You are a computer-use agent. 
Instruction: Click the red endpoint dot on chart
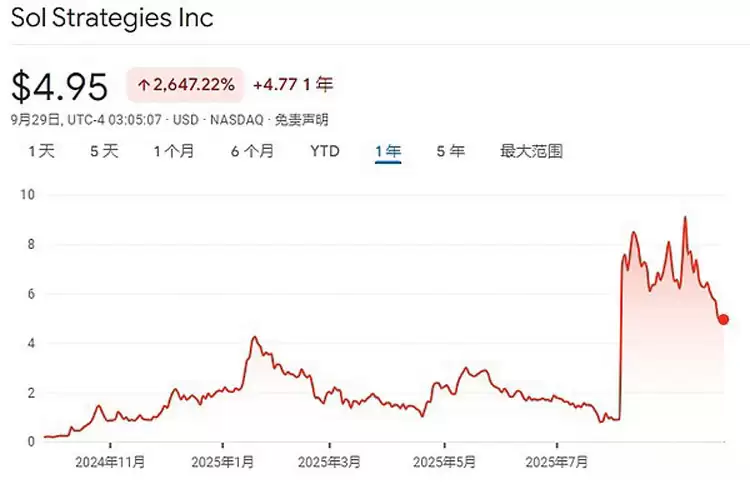(x=723, y=319)
